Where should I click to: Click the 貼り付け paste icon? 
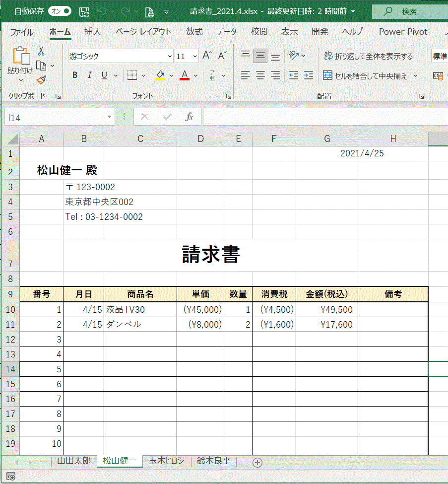21,56
